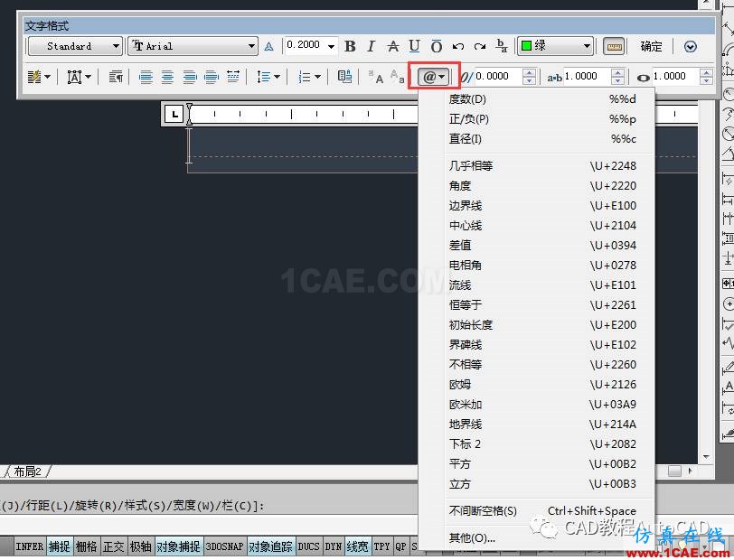Viewport: 734px width, 560px height.
Task: Toggle strikethrough formatting button
Action: (392, 46)
